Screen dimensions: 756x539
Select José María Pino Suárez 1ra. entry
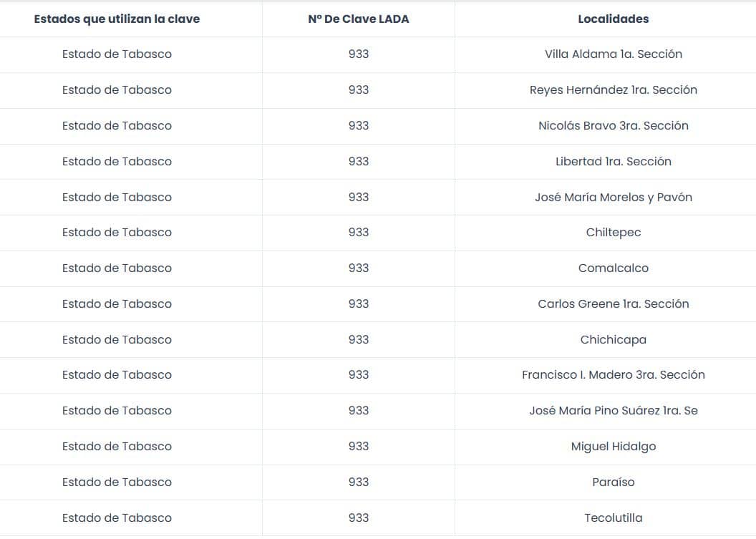614,410
